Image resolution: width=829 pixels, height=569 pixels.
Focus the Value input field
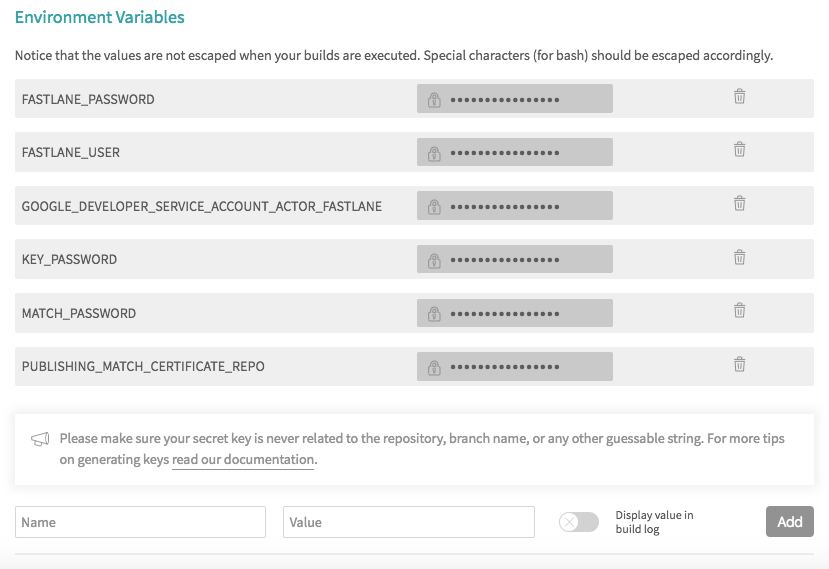coord(409,522)
